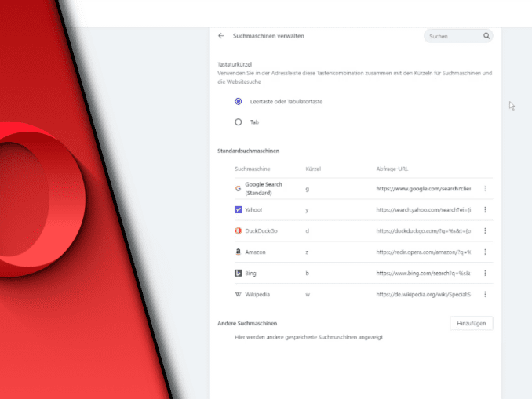
Task: Click the DuckDuckGo logo icon
Action: click(x=239, y=230)
